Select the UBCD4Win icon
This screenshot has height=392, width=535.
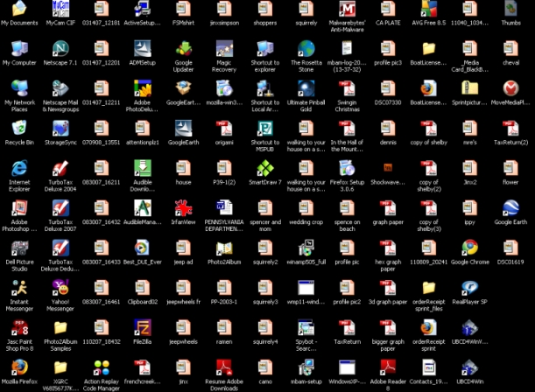click(470, 367)
